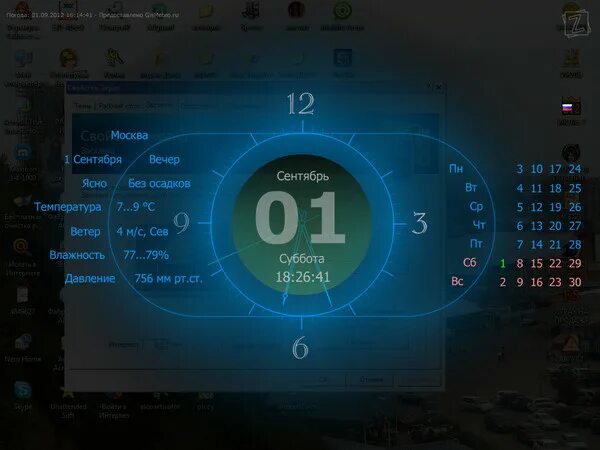Select calendar date 14
The height and width of the screenshot is (450, 600).
(536, 245)
